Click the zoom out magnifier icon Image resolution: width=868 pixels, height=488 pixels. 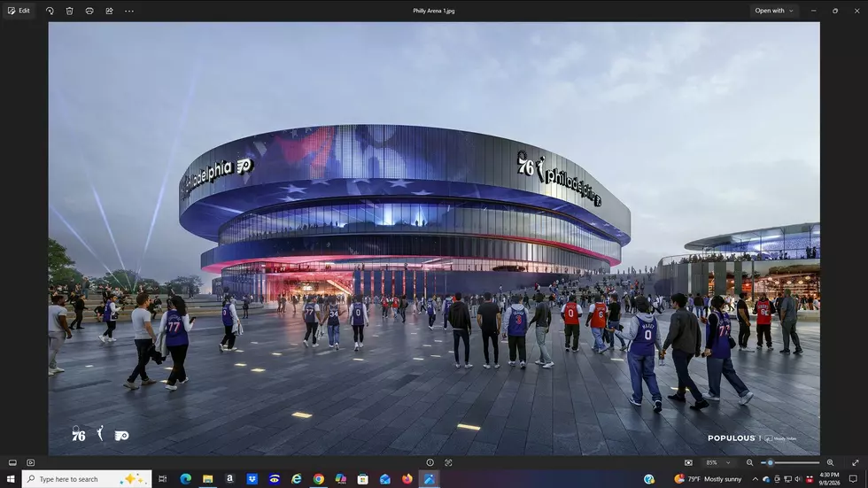[749, 462]
